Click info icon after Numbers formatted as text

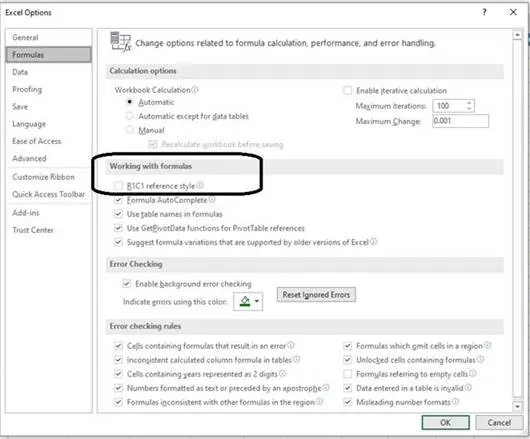pyautogui.click(x=326, y=387)
